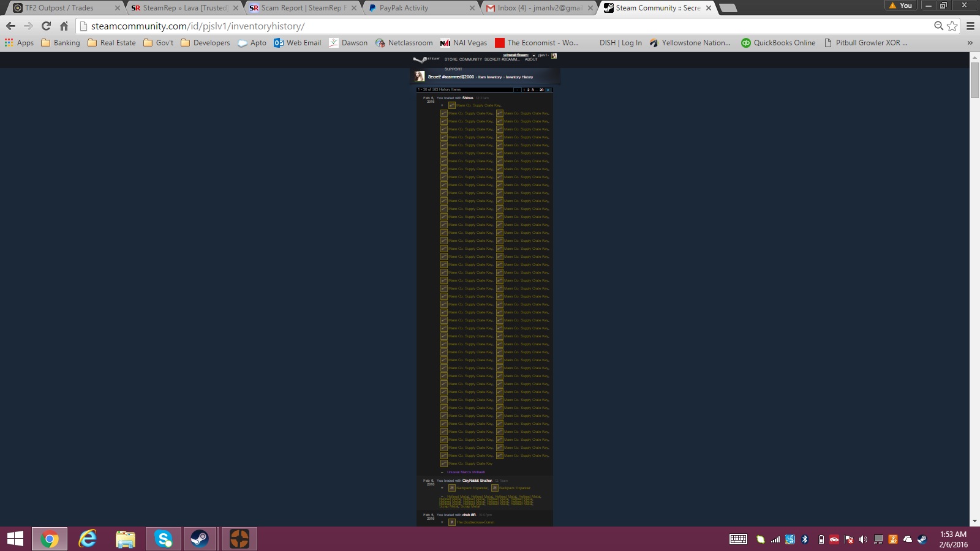Reload the current Steam page
The height and width of the screenshot is (551, 980).
click(x=46, y=26)
